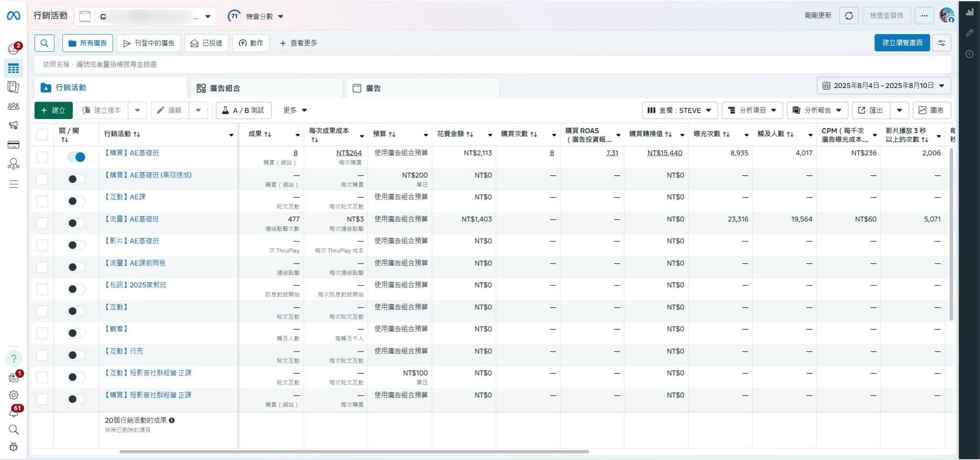
Task: Click the refresh data icon
Action: tap(849, 16)
